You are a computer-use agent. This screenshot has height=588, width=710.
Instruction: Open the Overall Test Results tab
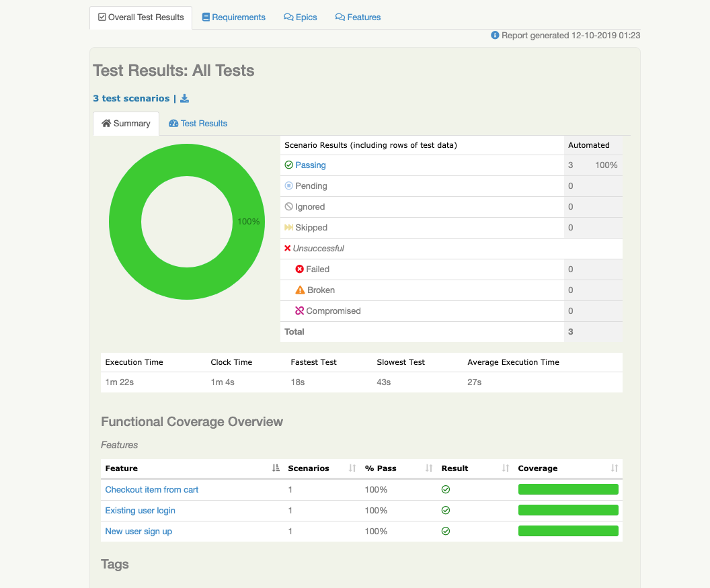[141, 17]
